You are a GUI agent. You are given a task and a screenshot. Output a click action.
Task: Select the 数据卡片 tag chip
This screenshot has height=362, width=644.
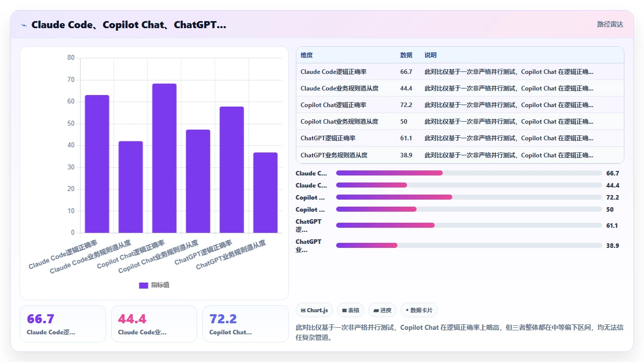419,310
